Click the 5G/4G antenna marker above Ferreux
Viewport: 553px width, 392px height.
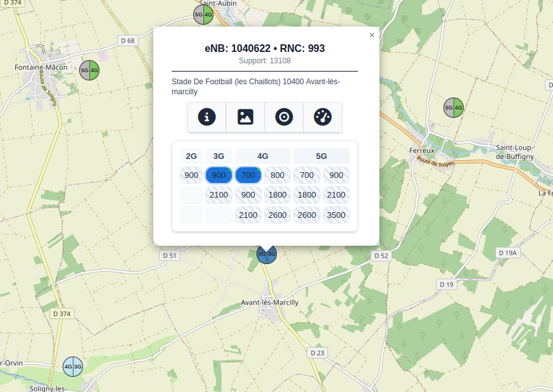tap(454, 108)
